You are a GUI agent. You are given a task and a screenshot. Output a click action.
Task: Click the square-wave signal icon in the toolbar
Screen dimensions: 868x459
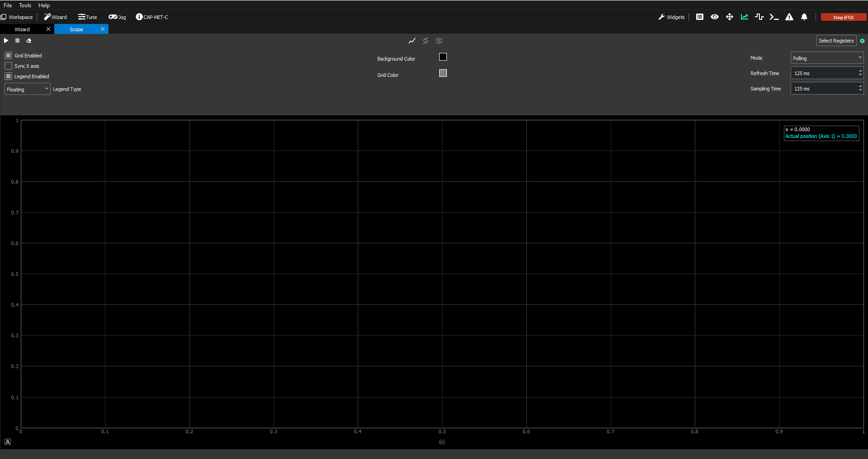pyautogui.click(x=759, y=17)
